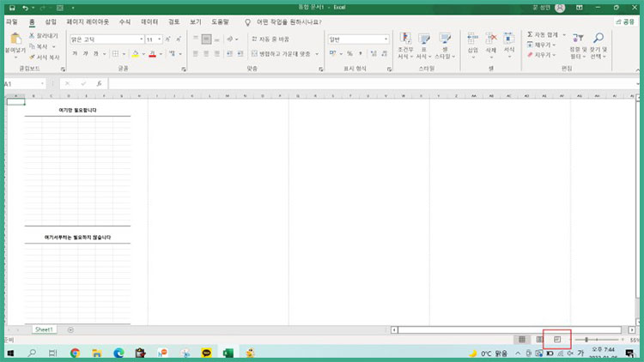Open Format as Table (표 서식)
This screenshot has height=362, width=644.
point(424,45)
